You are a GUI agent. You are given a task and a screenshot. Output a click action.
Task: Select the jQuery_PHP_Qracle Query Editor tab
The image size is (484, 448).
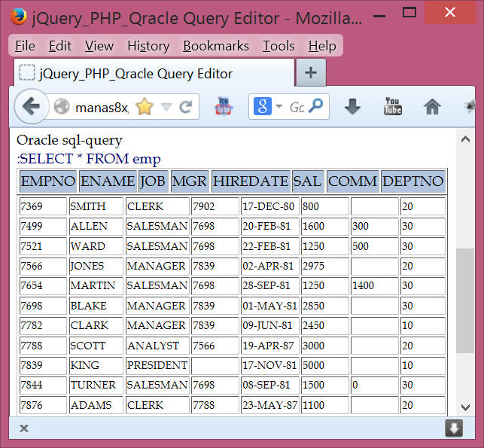click(x=135, y=74)
